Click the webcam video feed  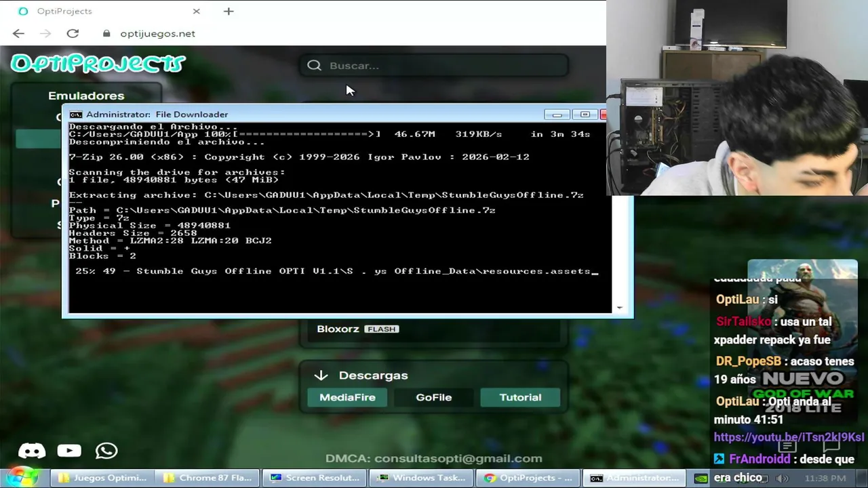[737, 98]
